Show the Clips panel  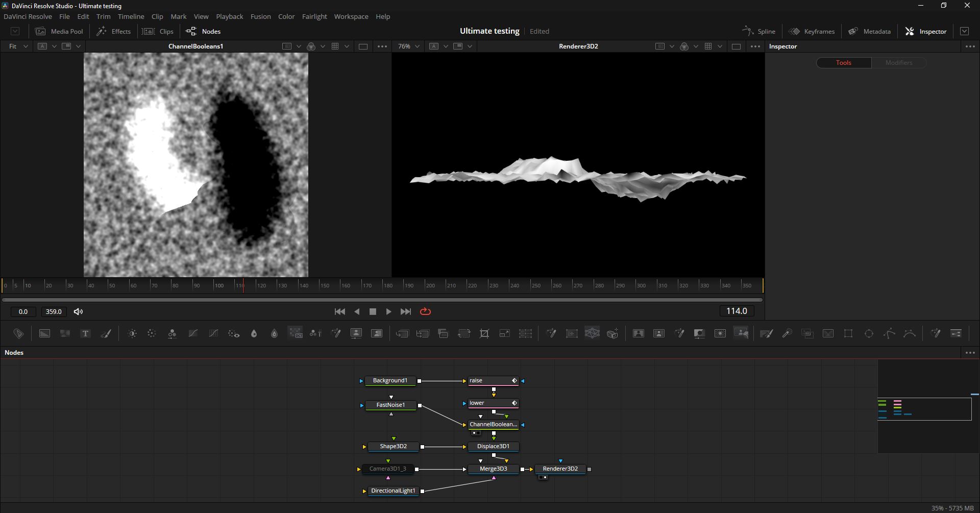click(158, 31)
